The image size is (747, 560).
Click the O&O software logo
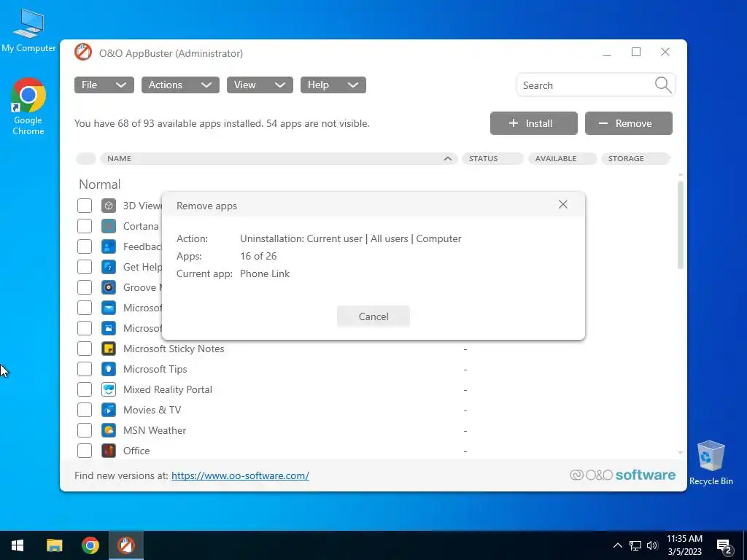tap(622, 475)
